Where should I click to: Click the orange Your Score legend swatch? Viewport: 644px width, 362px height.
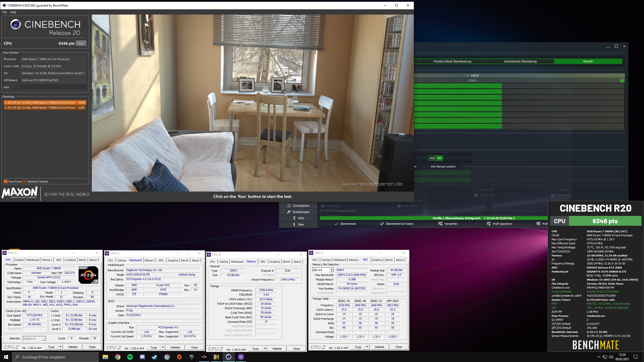tap(6, 181)
